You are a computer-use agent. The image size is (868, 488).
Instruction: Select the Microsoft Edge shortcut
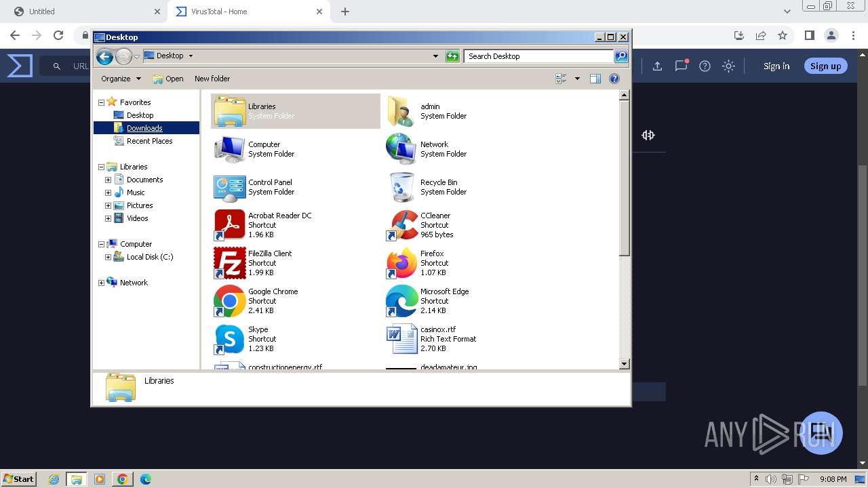pos(401,301)
